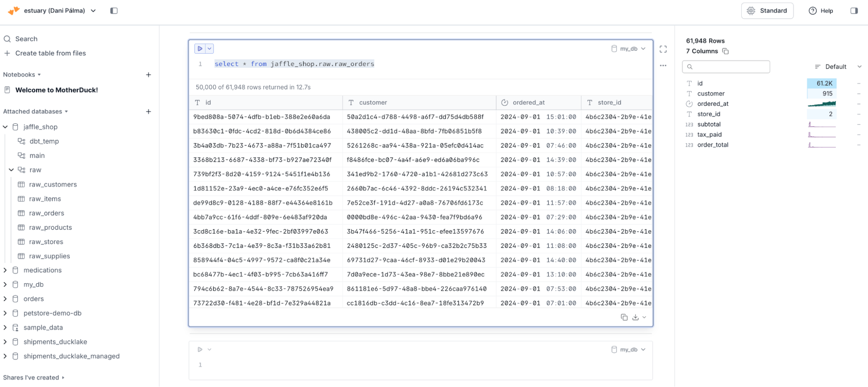Open the Help menu
The width and height of the screenshot is (868, 387).
[x=821, y=10]
